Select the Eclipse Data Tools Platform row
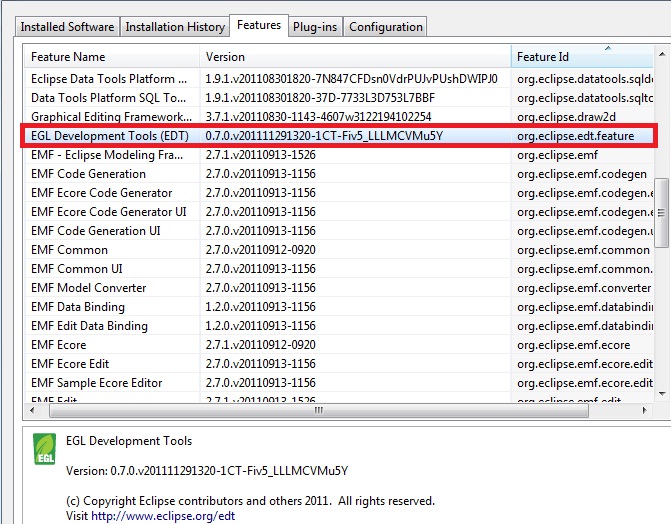The height and width of the screenshot is (524, 671). click(x=339, y=79)
